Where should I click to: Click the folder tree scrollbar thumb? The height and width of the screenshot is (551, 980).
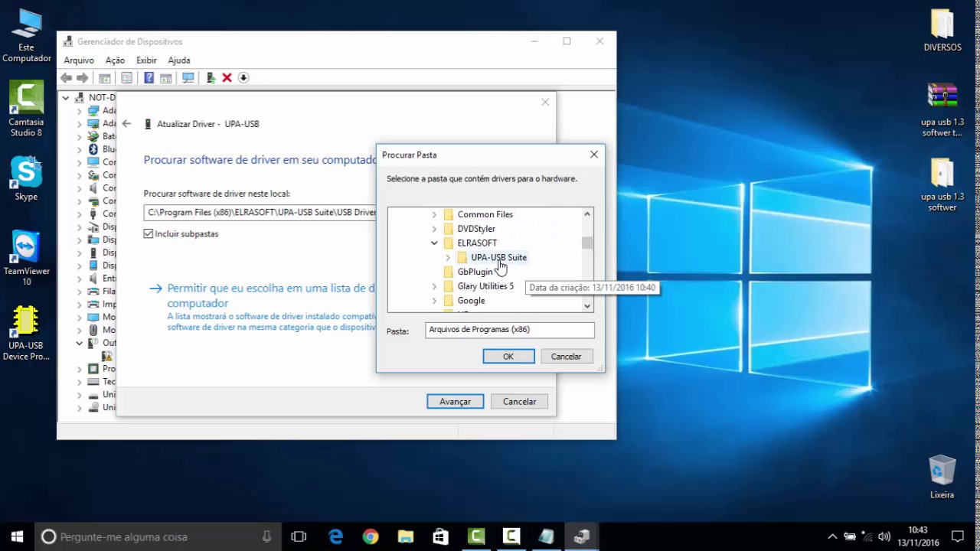click(x=587, y=243)
